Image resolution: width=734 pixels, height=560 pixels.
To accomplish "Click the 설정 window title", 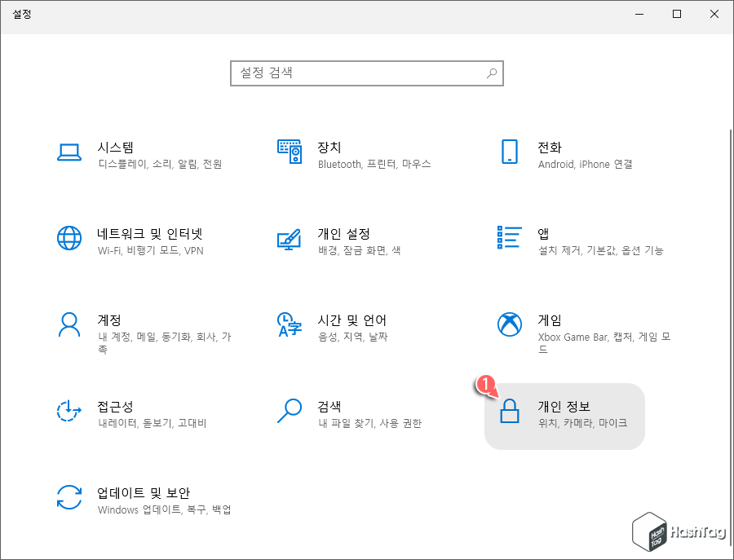I will click(x=23, y=14).
